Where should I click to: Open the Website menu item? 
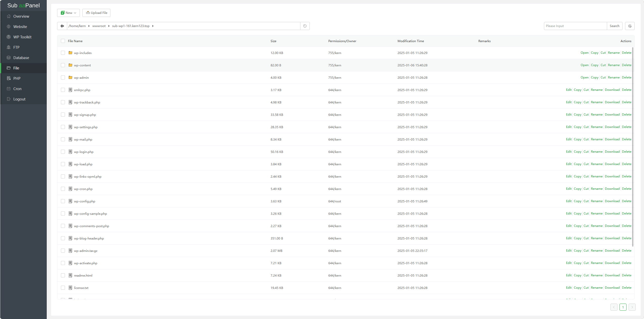(20, 26)
